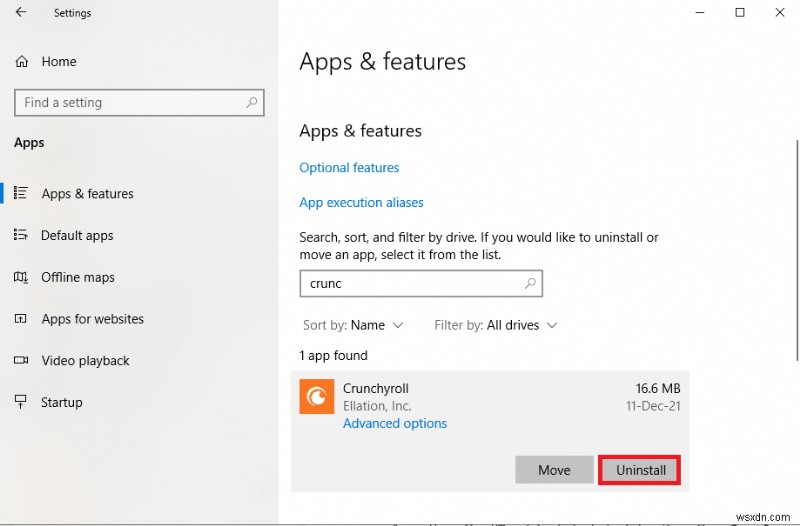Screen dimensions: 800x526
Task: Open Crunchyroll Advanced options
Action: (x=395, y=424)
